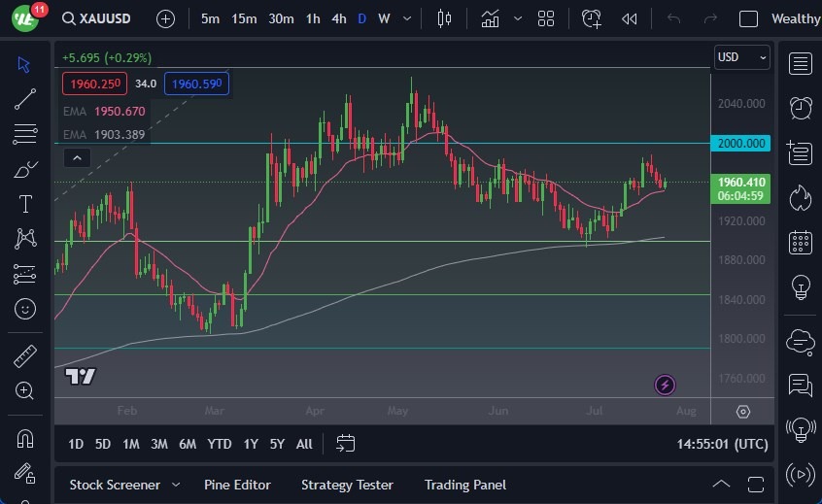Toggle the magnet snap mode
This screenshot has height=504, width=822.
tap(25, 438)
